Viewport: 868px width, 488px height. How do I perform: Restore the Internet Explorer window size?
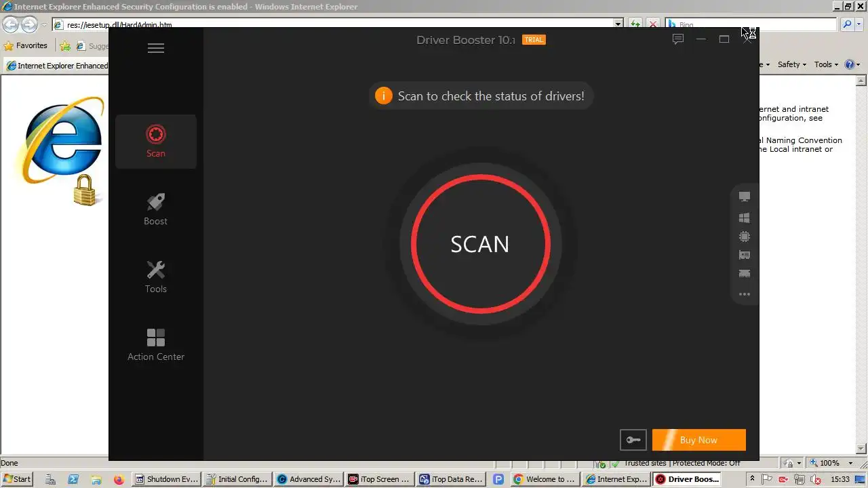click(848, 6)
